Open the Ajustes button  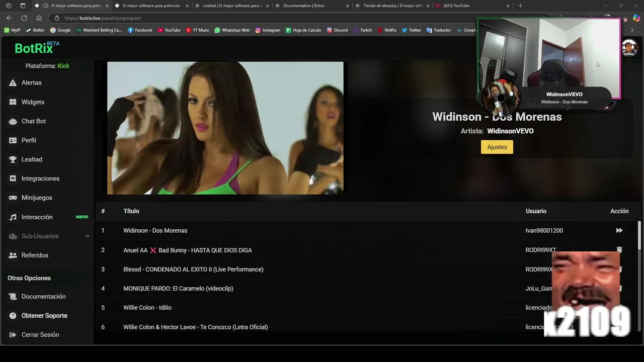tap(497, 147)
